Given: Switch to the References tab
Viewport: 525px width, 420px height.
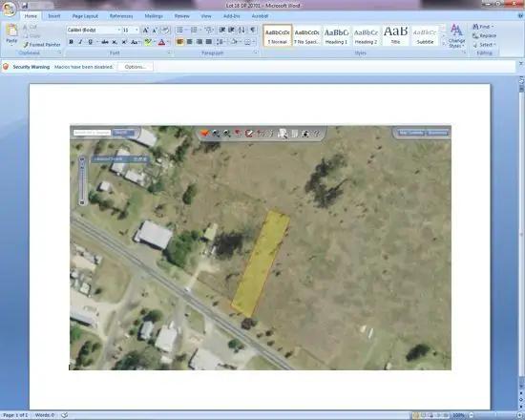Looking at the screenshot, I should pos(121,16).
